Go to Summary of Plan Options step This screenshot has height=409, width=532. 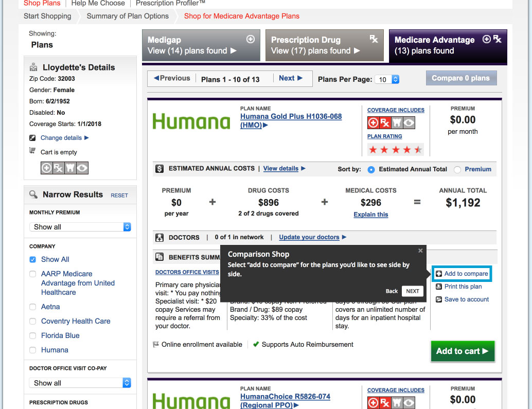(128, 16)
